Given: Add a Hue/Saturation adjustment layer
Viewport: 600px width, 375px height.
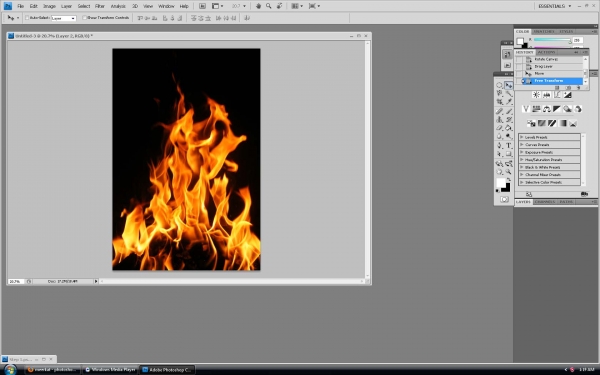Looking at the screenshot, I should pos(536,109).
